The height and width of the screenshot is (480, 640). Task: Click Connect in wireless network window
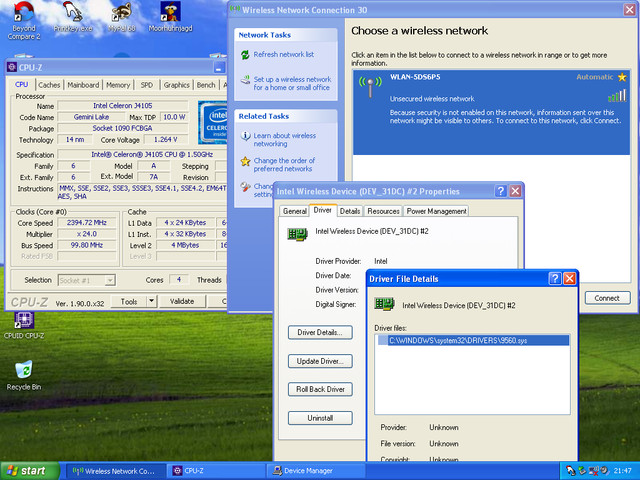pyautogui.click(x=607, y=298)
